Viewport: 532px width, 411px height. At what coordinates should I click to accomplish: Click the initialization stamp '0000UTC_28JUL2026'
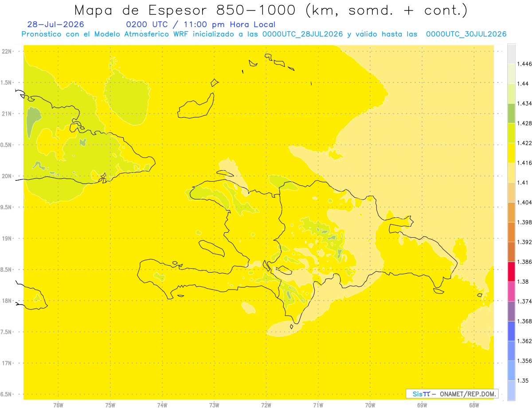point(302,34)
